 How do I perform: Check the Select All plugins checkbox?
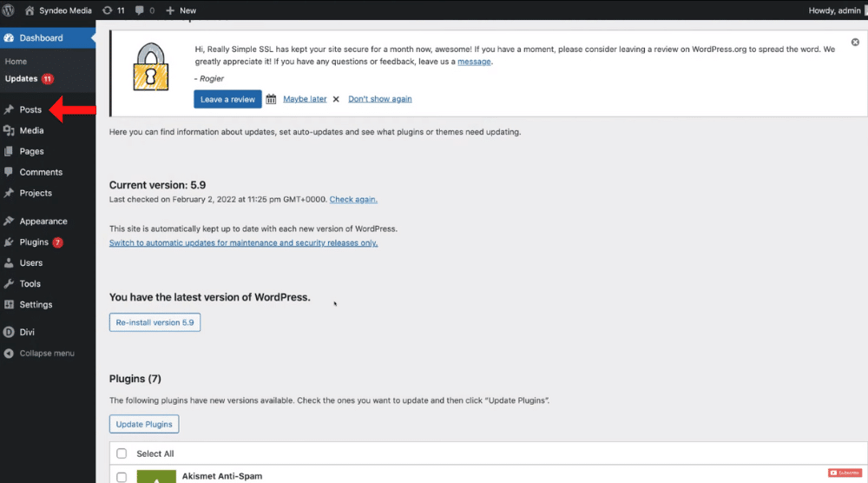[122, 453]
